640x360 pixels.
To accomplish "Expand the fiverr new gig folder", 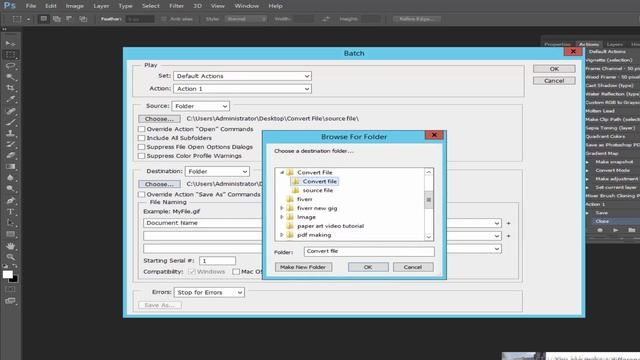I will click(x=282, y=208).
